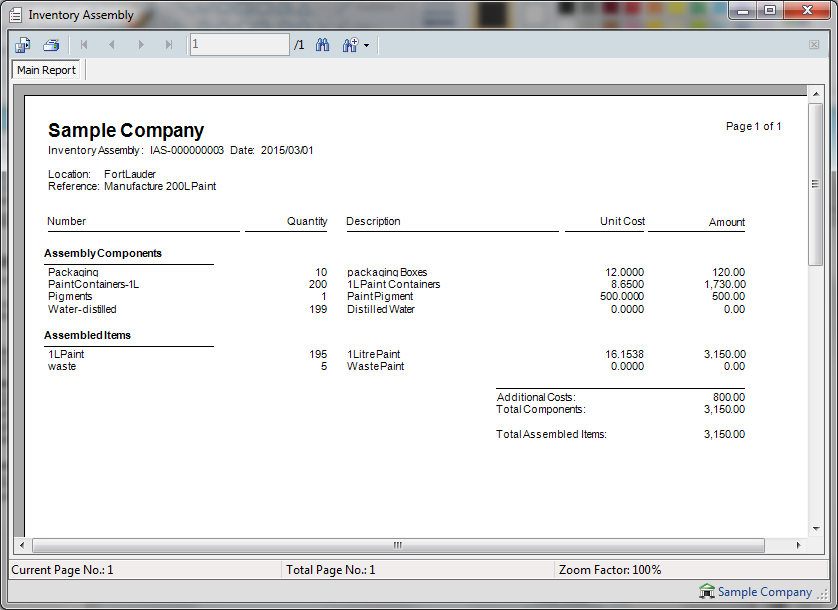Image resolution: width=838 pixels, height=610 pixels.
Task: Click horizontal scrollbar left arrow
Action: coord(21,545)
